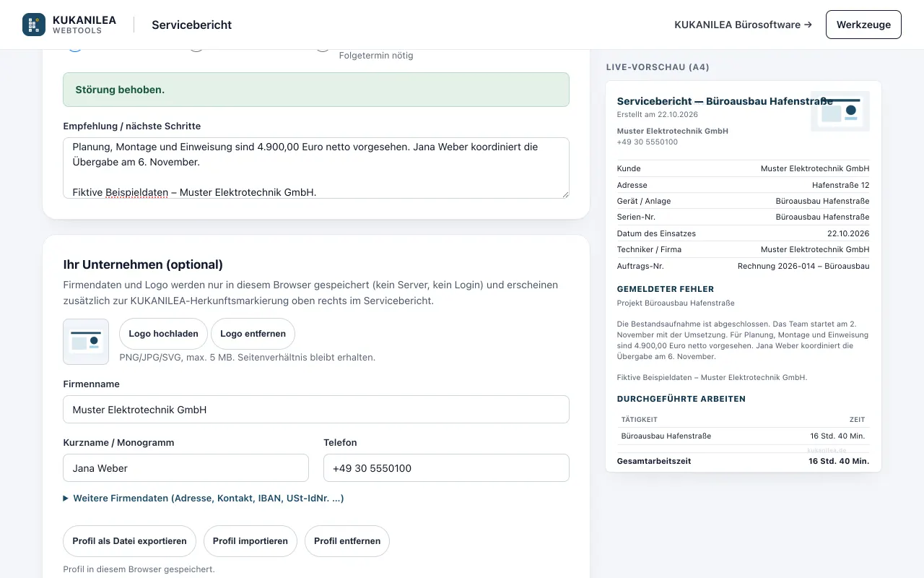Click the '22.10.2026' value in the Datum des Einsatzes row
The image size is (924, 578).
click(x=848, y=233)
